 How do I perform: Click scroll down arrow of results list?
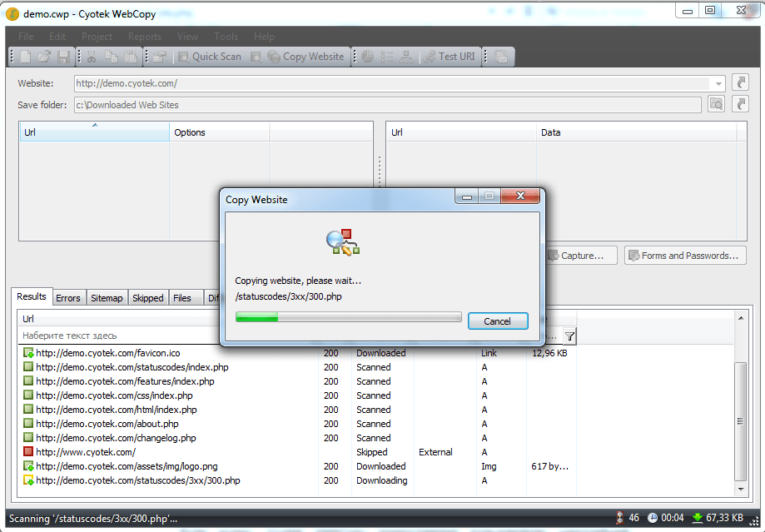[741, 489]
